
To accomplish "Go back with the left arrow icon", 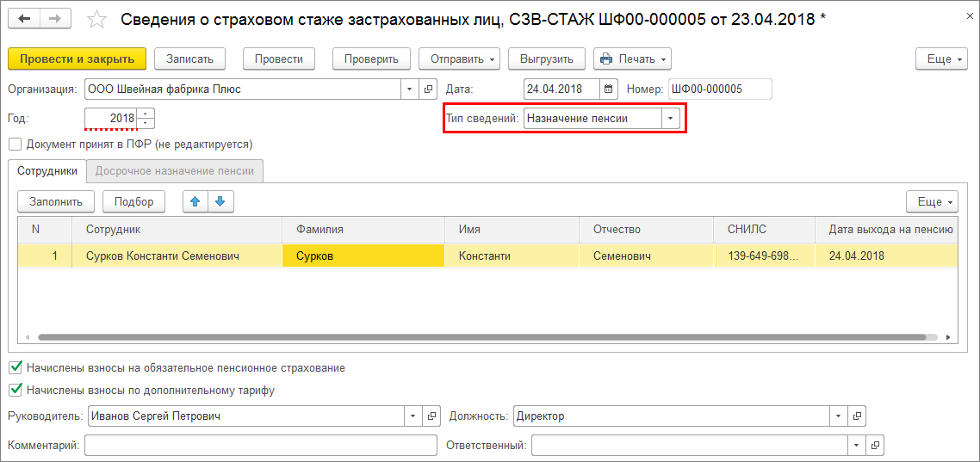I will pos(24,19).
